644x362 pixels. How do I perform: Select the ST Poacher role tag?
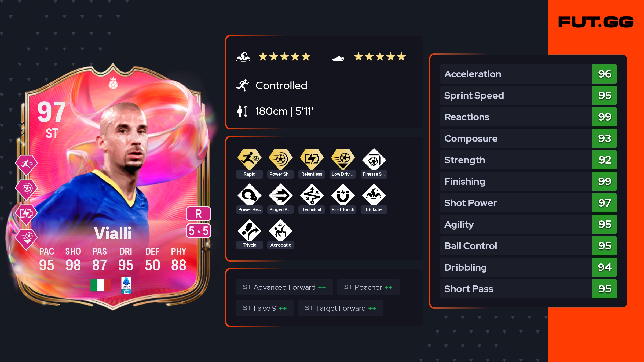click(368, 287)
